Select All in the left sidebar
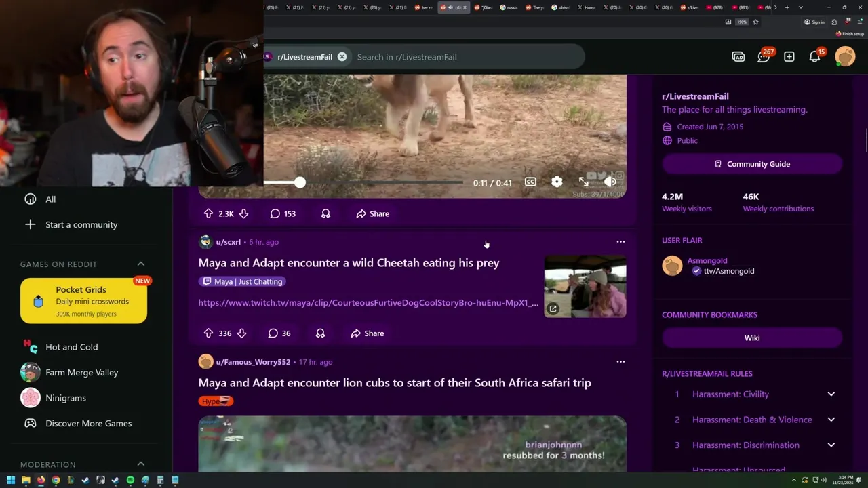Viewport: 868px width, 488px height. tap(51, 199)
